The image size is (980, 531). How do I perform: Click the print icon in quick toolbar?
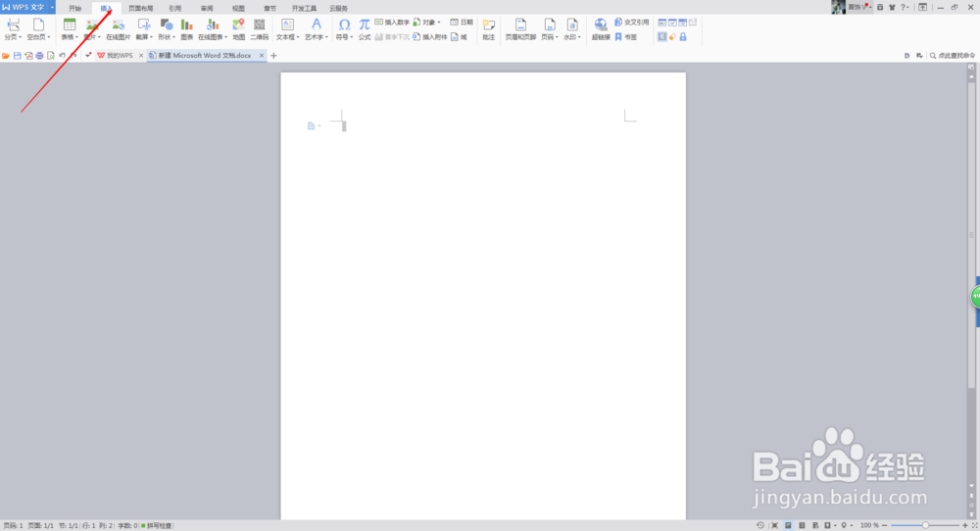[39, 56]
